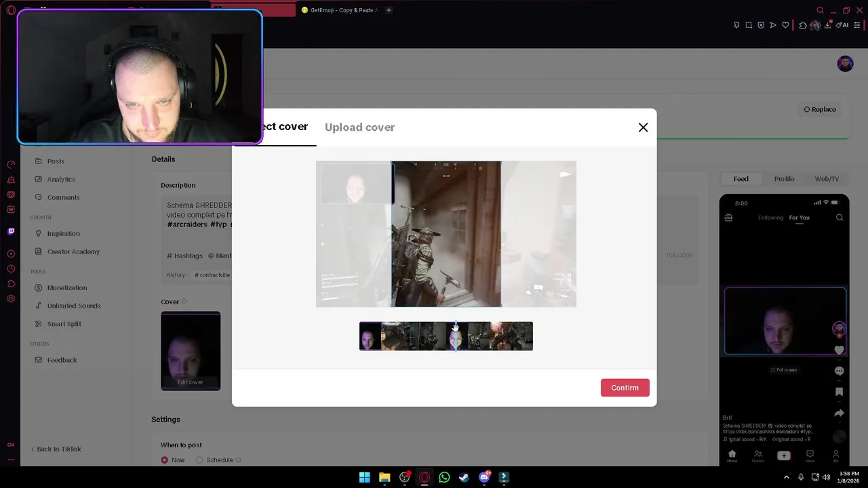Open the downloads icon
This screenshot has height=488, width=868.
point(828,25)
